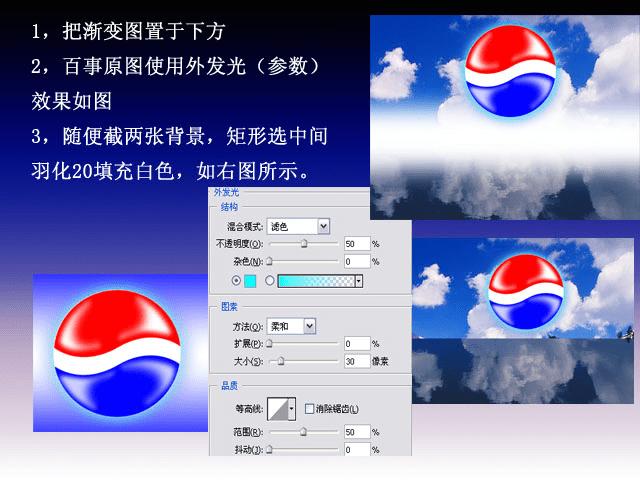Screen dimensions: 640x480
Task: Click the cyan glow color swatch
Action: pyautogui.click(x=250, y=281)
